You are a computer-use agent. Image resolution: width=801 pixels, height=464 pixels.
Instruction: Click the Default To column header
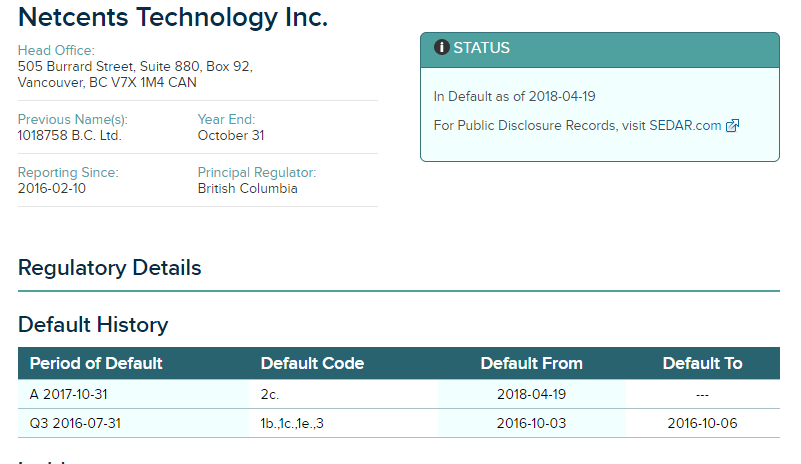pos(702,363)
